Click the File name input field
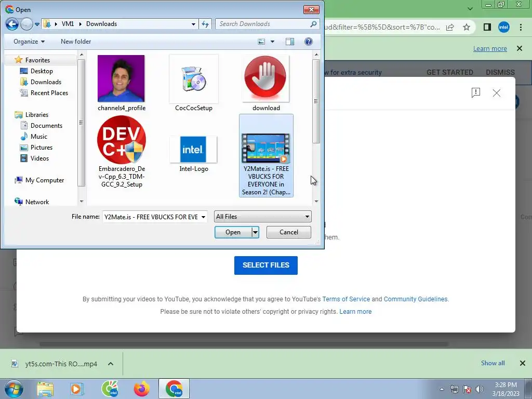 (x=151, y=217)
